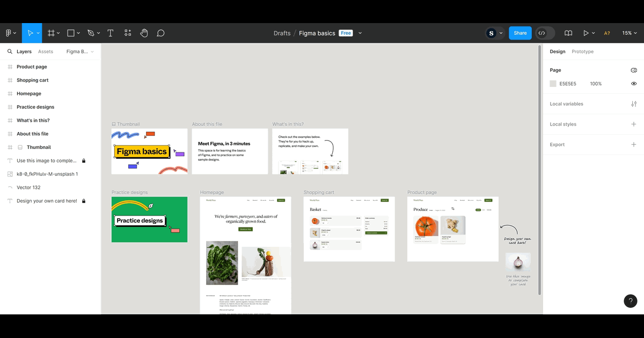
Task: Open Local variables settings icon
Action: click(x=634, y=104)
